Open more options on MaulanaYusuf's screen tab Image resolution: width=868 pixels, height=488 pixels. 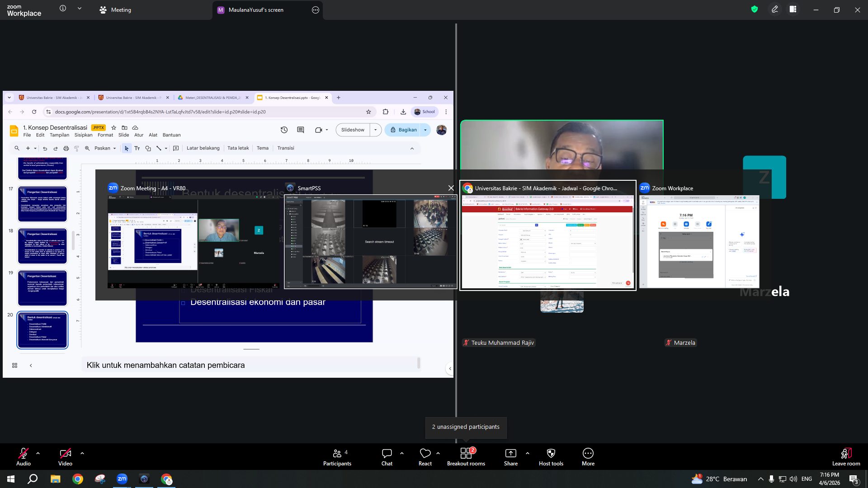[316, 10]
